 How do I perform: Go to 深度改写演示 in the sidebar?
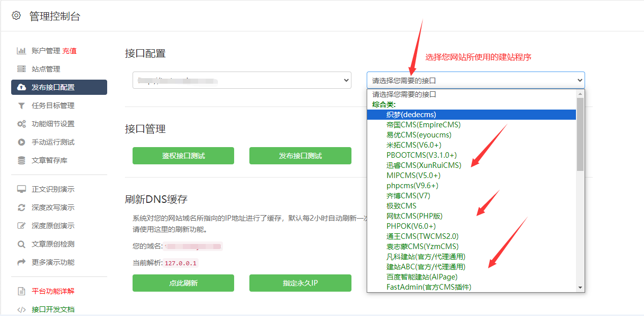[x=53, y=207]
